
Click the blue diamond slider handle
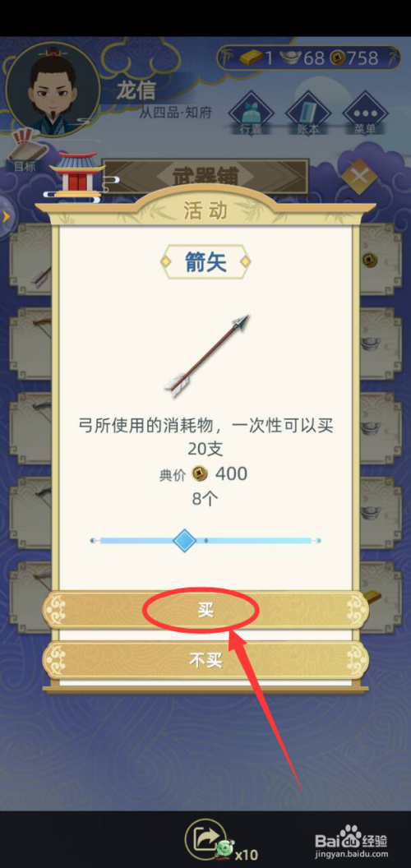coord(184,540)
